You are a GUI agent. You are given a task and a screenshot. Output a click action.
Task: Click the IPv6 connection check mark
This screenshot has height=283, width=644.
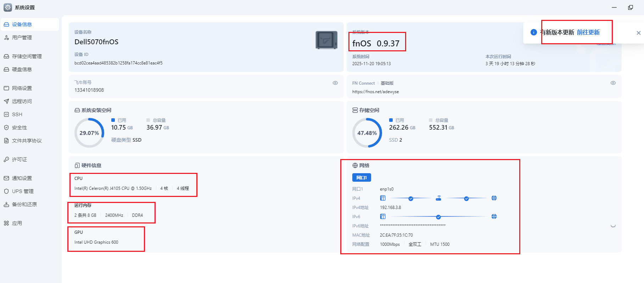click(x=438, y=217)
